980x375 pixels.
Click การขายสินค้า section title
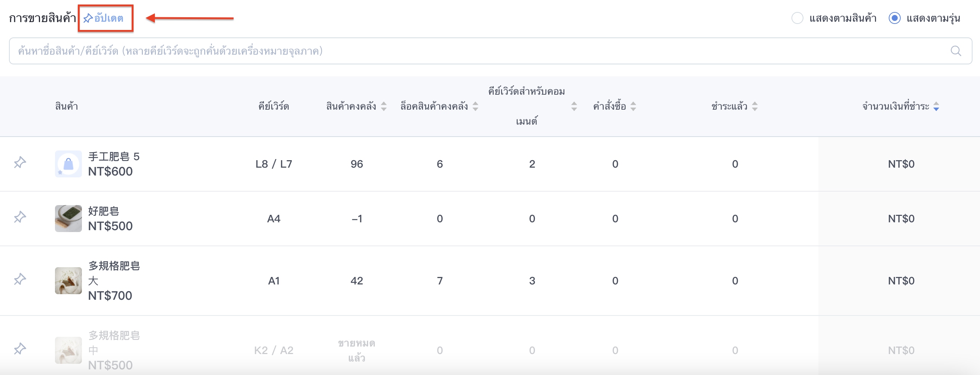click(43, 18)
